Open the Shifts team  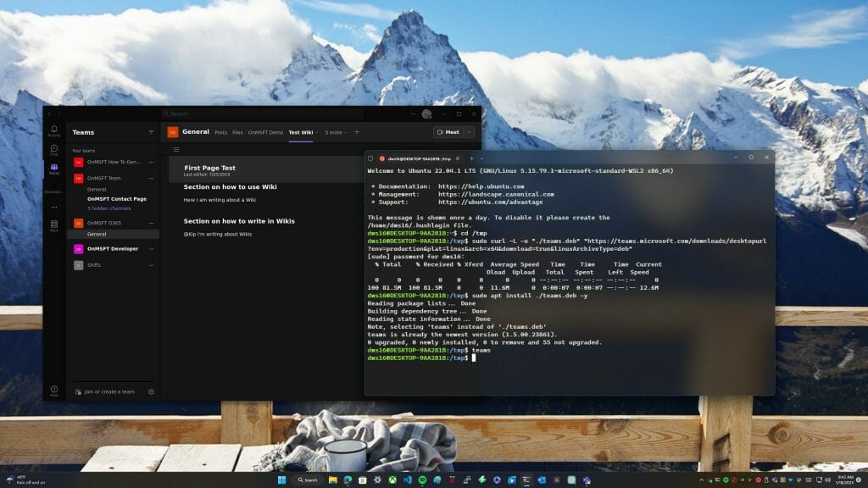(113, 265)
